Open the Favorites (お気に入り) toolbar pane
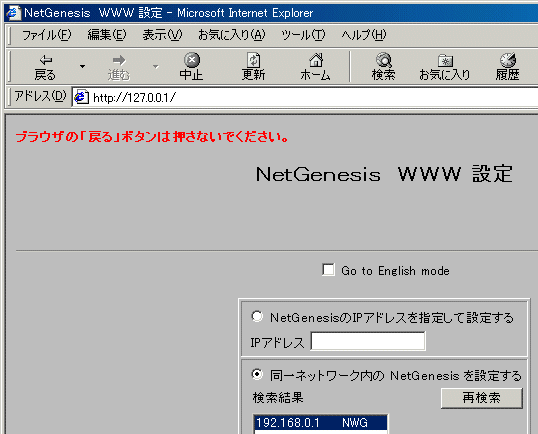Image resolution: width=538 pixels, height=434 pixels. 445,67
